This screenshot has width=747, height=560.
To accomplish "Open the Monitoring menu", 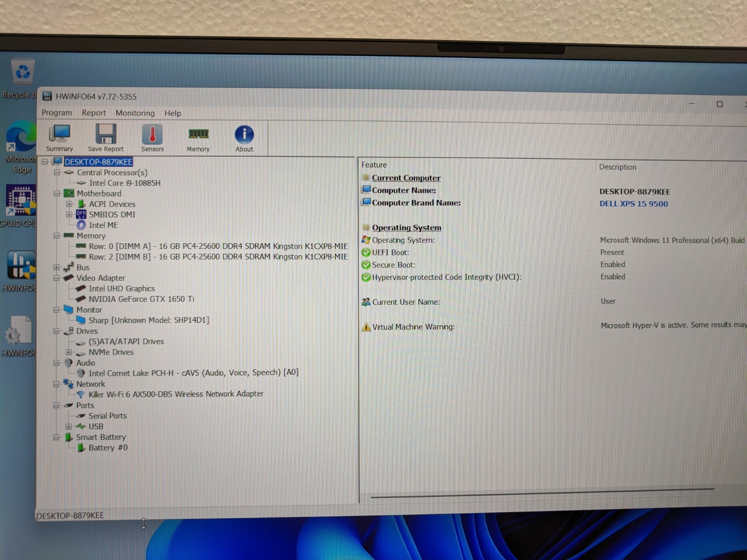I will click(135, 113).
